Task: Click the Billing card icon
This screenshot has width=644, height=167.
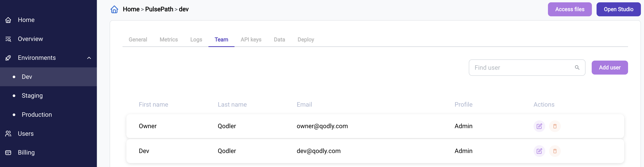Action: tap(8, 152)
